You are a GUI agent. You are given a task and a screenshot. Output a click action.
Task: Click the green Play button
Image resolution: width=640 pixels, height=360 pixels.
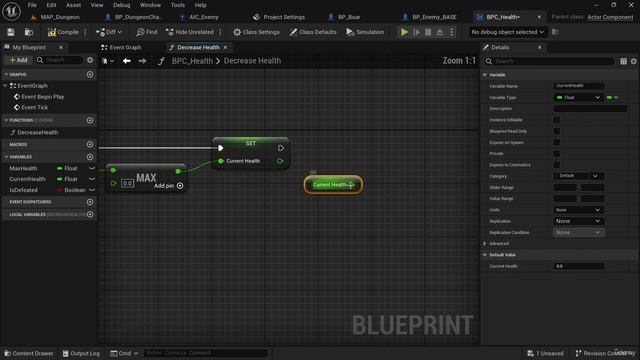click(404, 32)
